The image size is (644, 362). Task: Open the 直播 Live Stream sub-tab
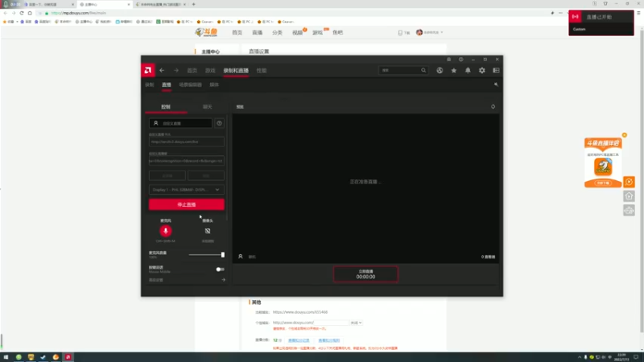tap(167, 84)
